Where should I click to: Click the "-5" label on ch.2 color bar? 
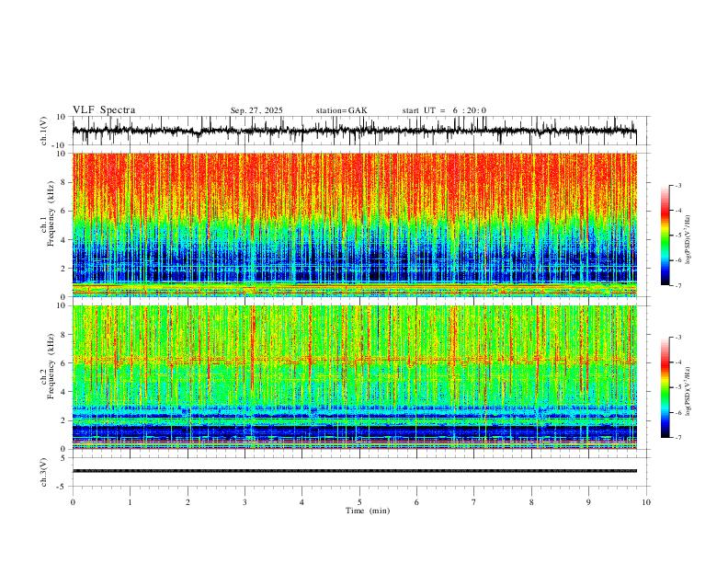678,387
